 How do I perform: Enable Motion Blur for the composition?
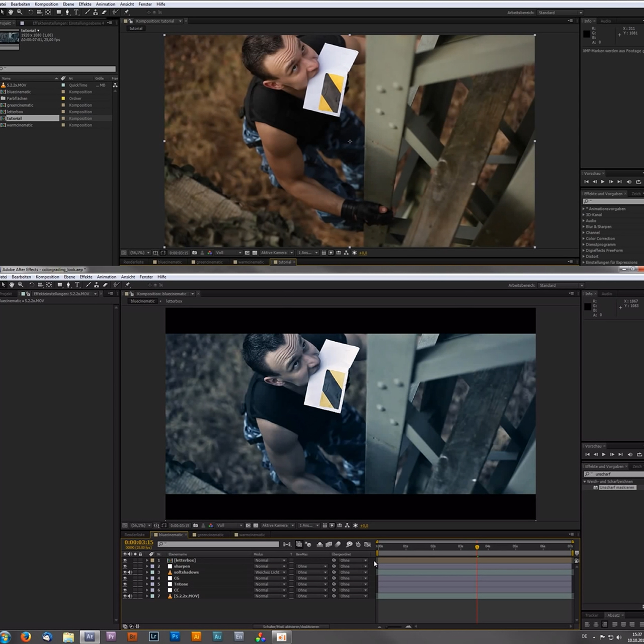click(x=338, y=544)
